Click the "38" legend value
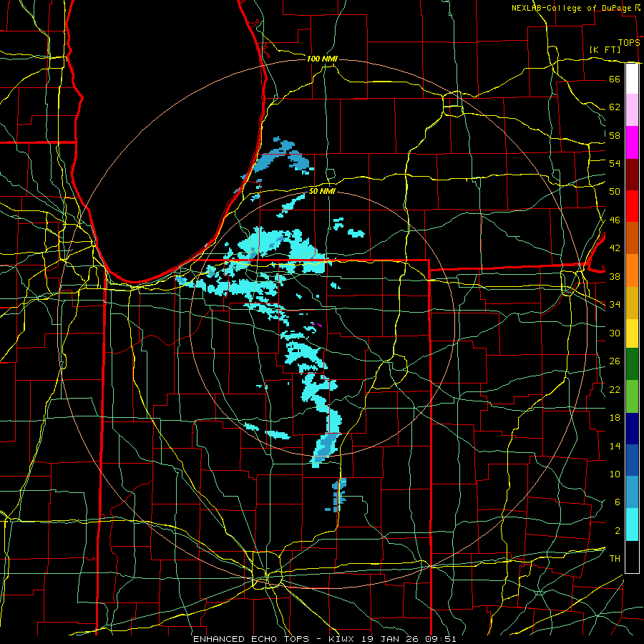 pos(615,276)
